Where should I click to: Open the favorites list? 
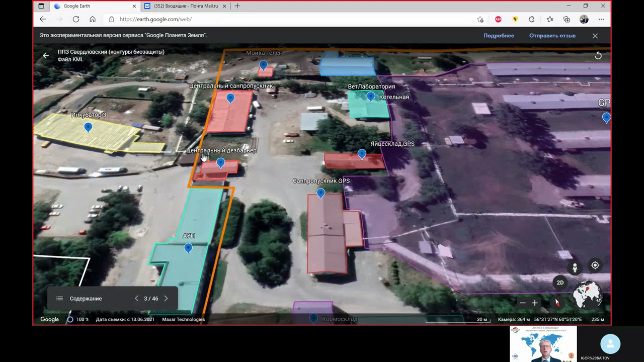point(550,19)
